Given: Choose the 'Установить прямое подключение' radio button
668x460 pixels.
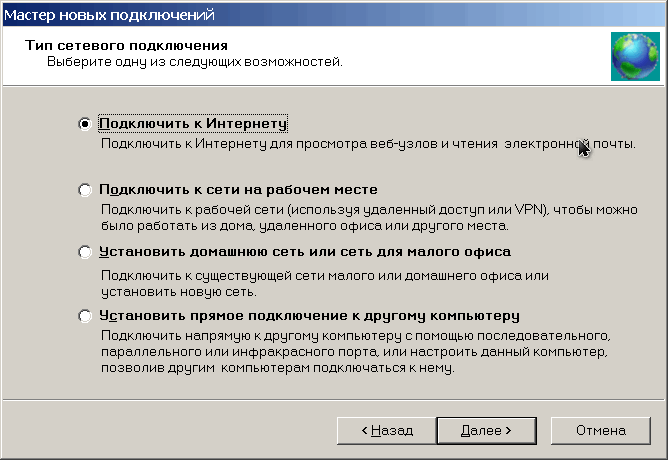Looking at the screenshot, I should 85,316.
